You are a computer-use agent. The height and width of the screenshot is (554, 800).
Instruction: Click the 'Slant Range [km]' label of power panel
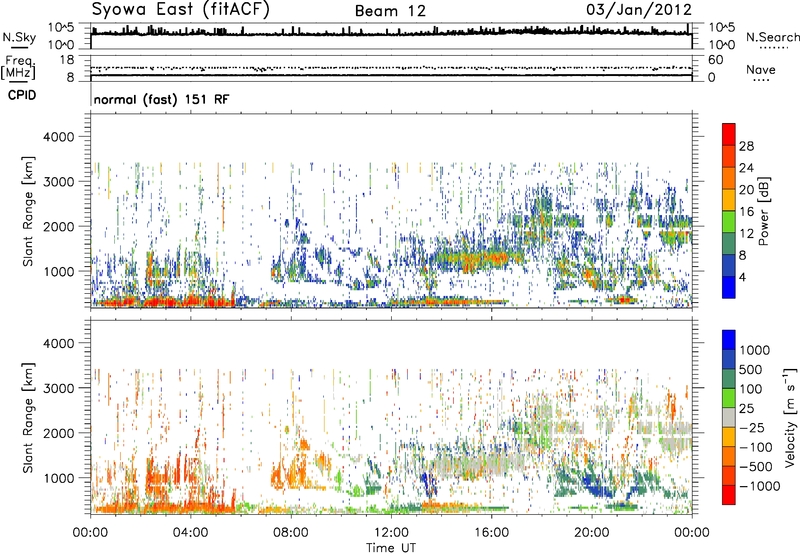pos(28,211)
